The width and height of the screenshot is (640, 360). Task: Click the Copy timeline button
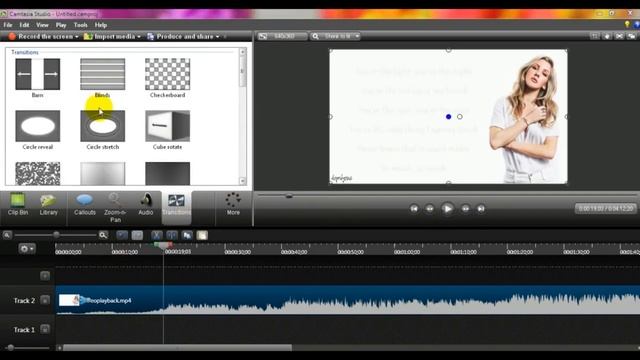(187, 235)
